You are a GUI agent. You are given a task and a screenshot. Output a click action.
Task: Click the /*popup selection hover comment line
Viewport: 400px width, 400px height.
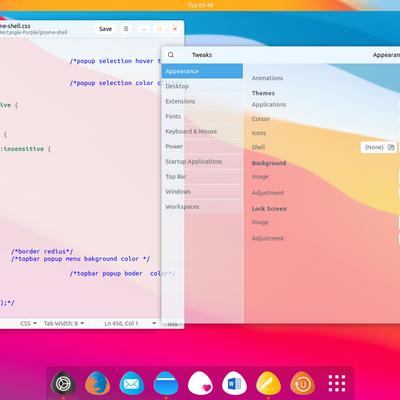point(115,61)
